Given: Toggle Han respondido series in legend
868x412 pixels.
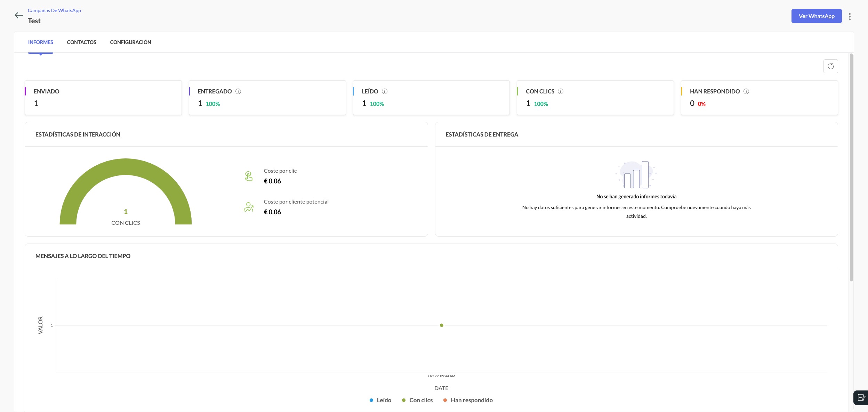Looking at the screenshot, I should click(468, 400).
